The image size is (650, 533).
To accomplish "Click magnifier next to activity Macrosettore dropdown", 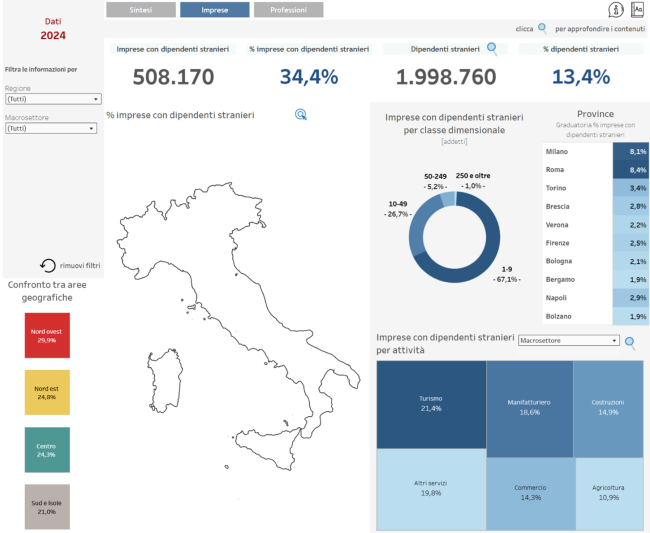I will click(630, 342).
